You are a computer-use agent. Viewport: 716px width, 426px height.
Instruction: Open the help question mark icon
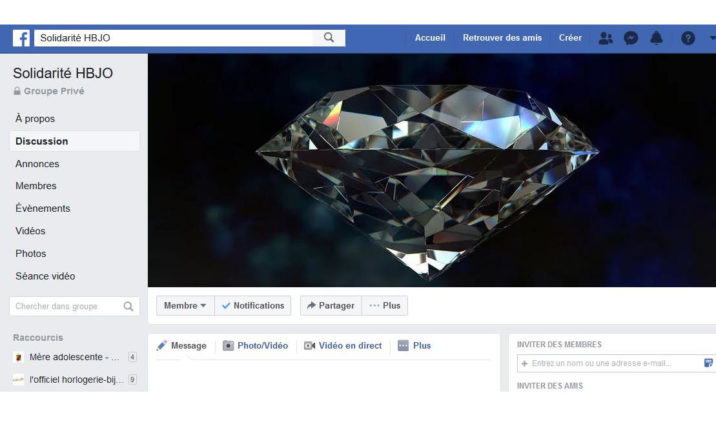click(x=688, y=38)
